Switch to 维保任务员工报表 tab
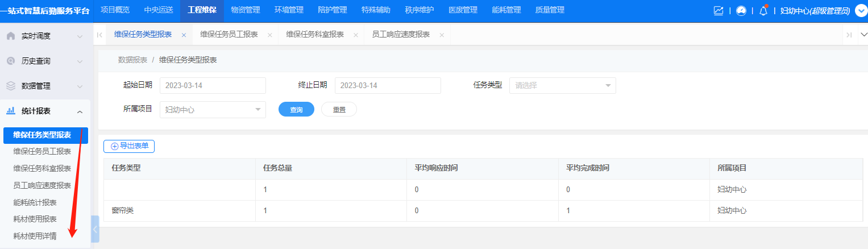The height and width of the screenshot is (249, 868). (229, 35)
